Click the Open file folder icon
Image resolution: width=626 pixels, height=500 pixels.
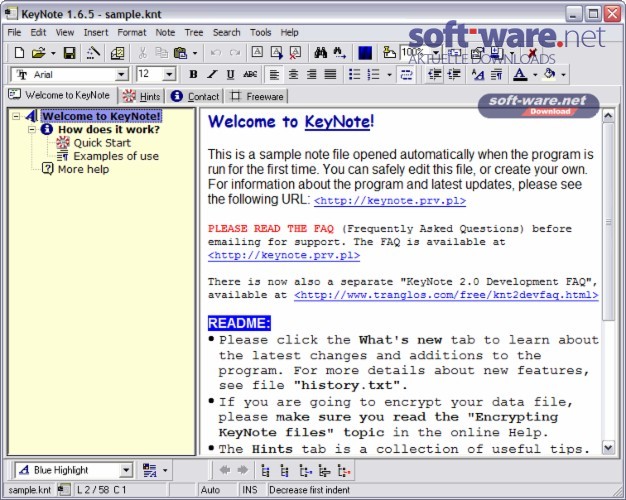click(38, 53)
